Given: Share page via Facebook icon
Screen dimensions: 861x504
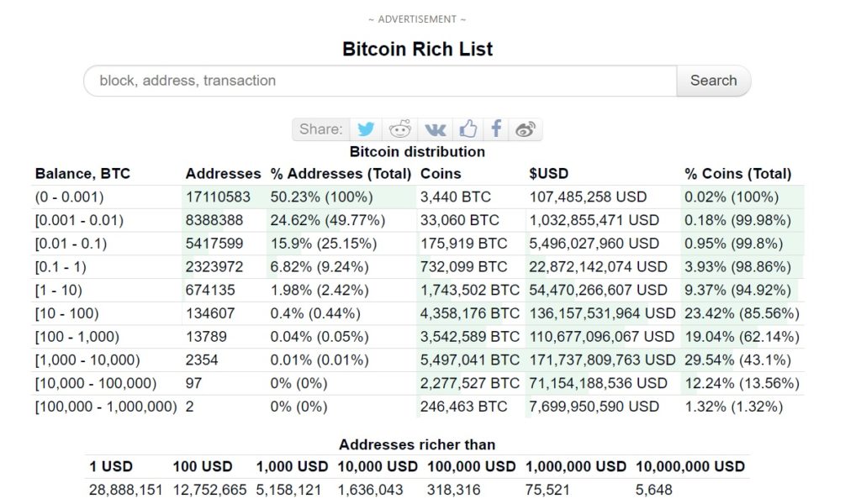Looking at the screenshot, I should (496, 129).
